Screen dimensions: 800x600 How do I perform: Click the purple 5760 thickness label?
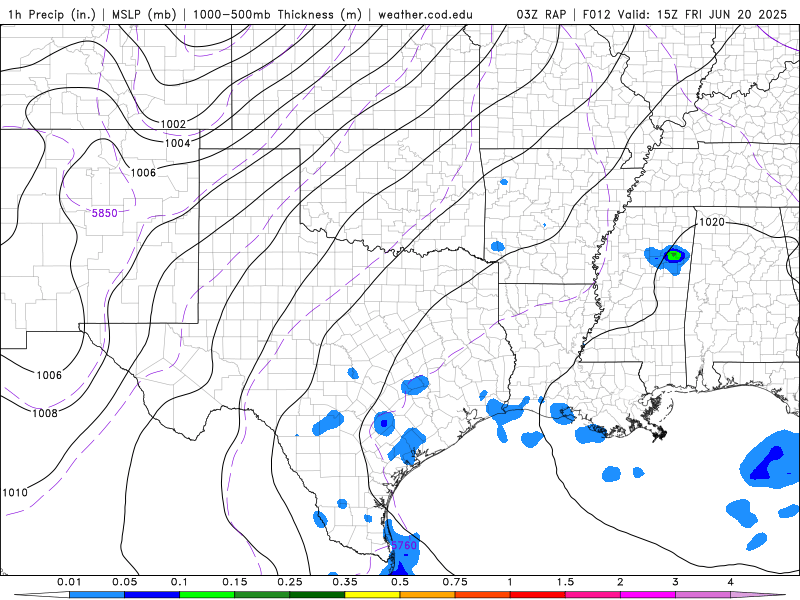point(404,545)
